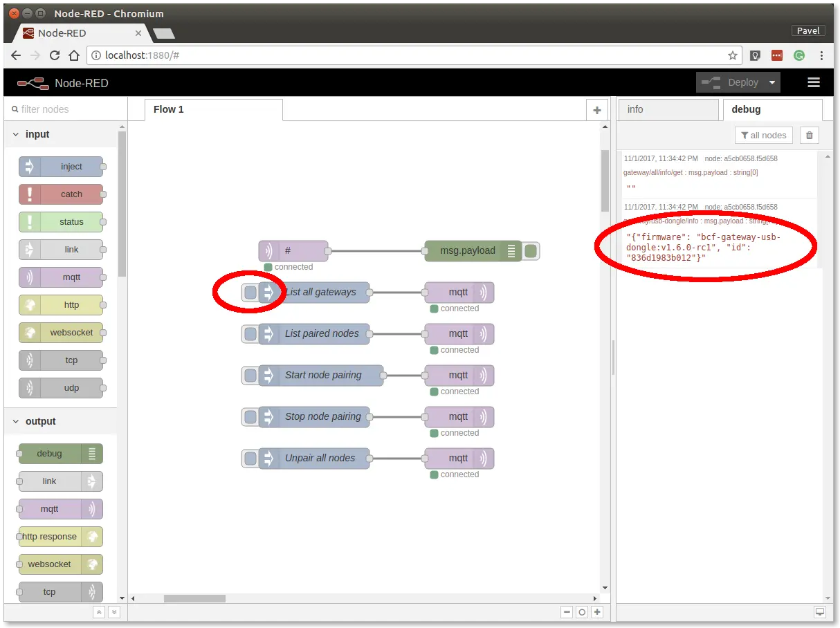The height and width of the screenshot is (628, 840).
Task: Select the inject node in palette
Action: (61, 167)
